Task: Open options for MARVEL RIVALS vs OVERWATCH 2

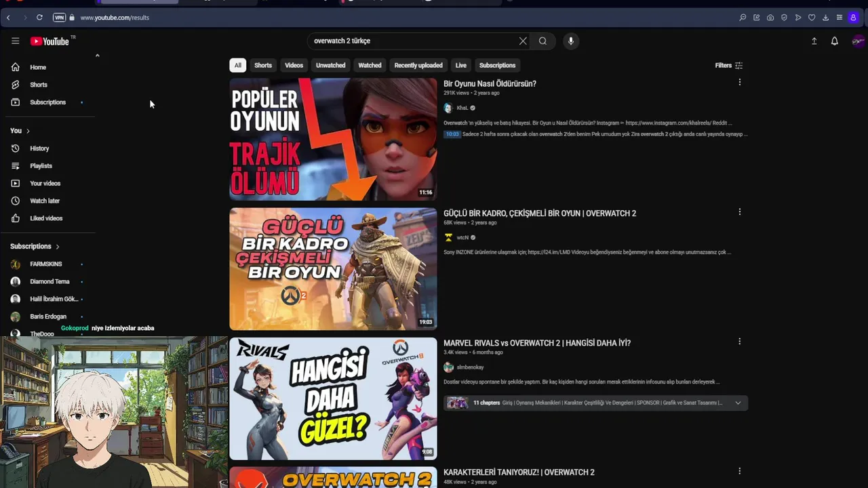Action: pyautogui.click(x=739, y=342)
